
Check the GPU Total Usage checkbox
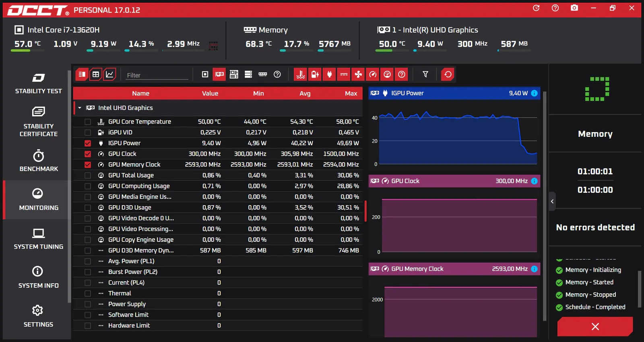(x=87, y=175)
